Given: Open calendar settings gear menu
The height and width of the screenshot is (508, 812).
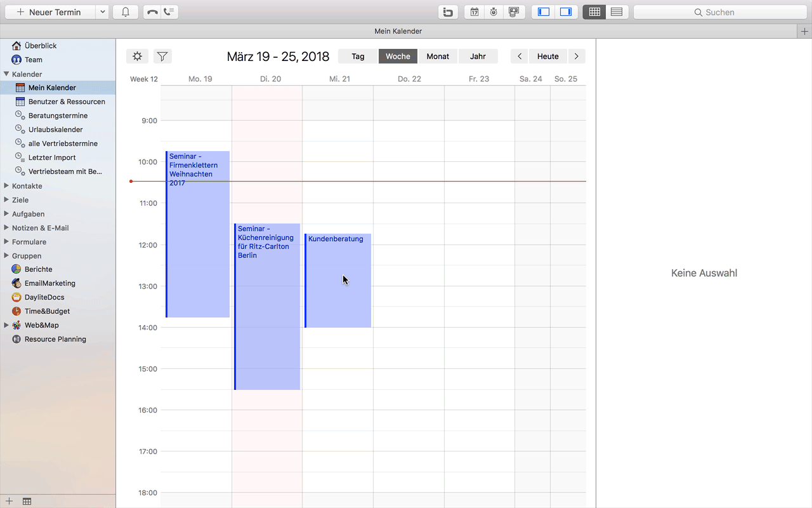Looking at the screenshot, I should click(138, 57).
